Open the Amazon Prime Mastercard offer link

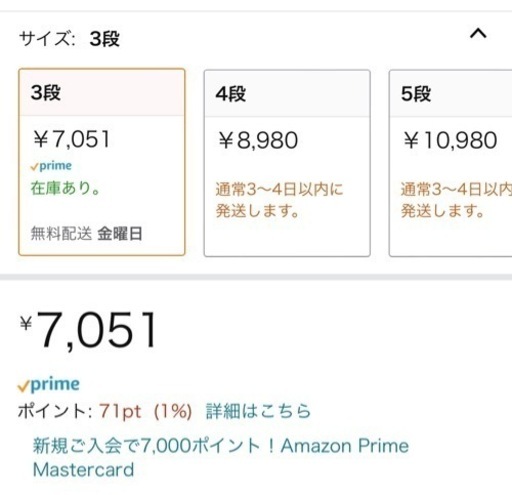click(x=221, y=457)
